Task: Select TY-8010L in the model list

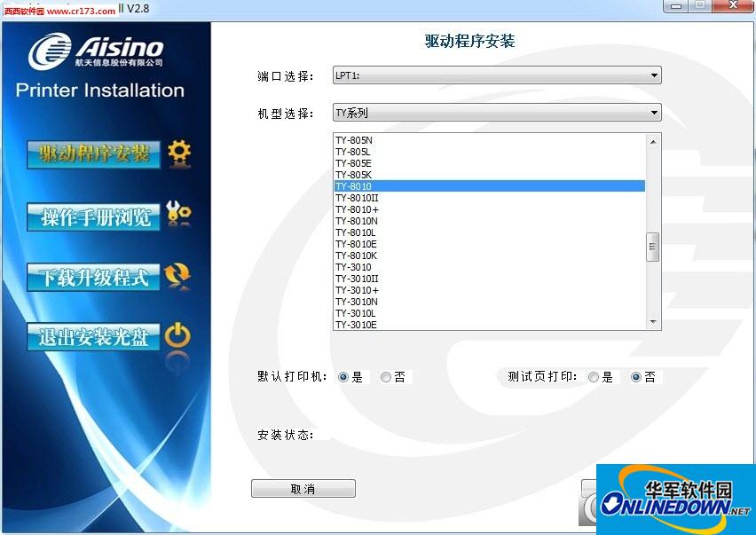Action: click(x=490, y=232)
